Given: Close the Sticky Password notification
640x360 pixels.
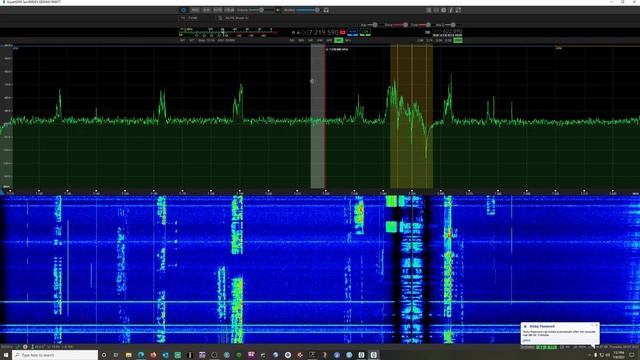Looking at the screenshot, I should tap(597, 325).
